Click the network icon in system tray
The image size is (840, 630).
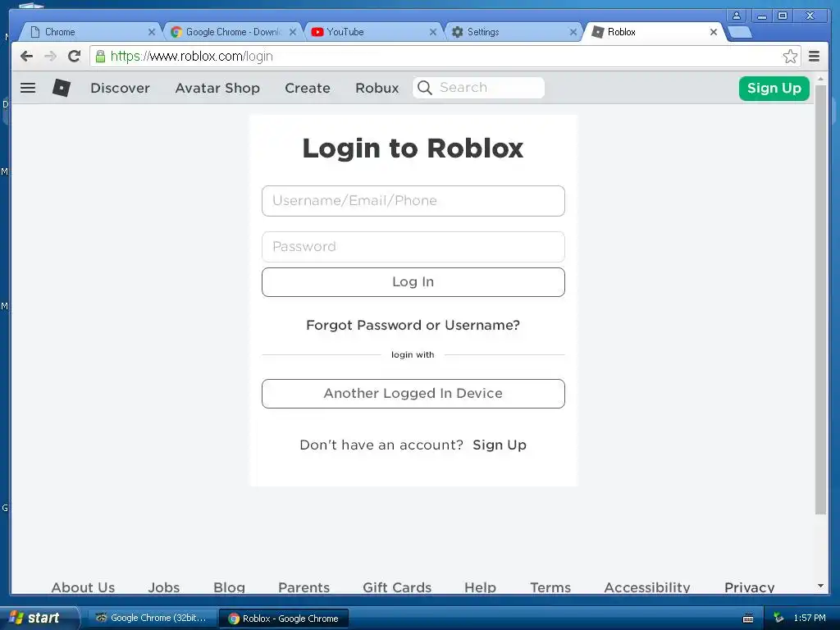click(778, 618)
